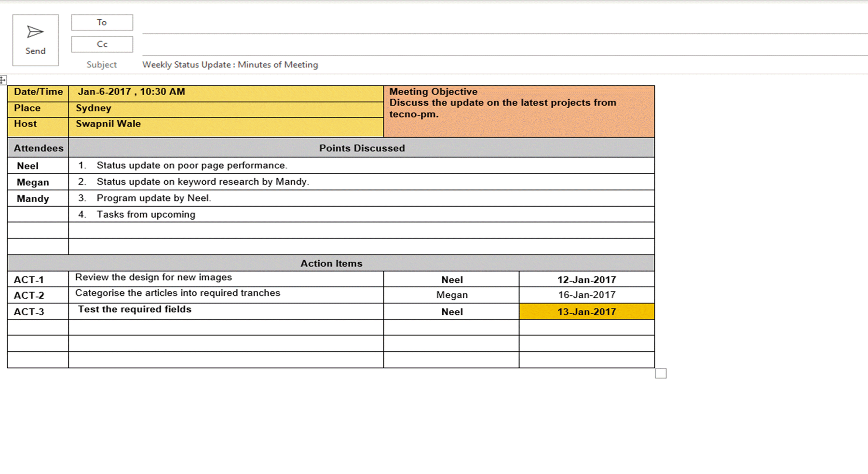
Task: Click the task Review the design for new images
Action: point(153,277)
